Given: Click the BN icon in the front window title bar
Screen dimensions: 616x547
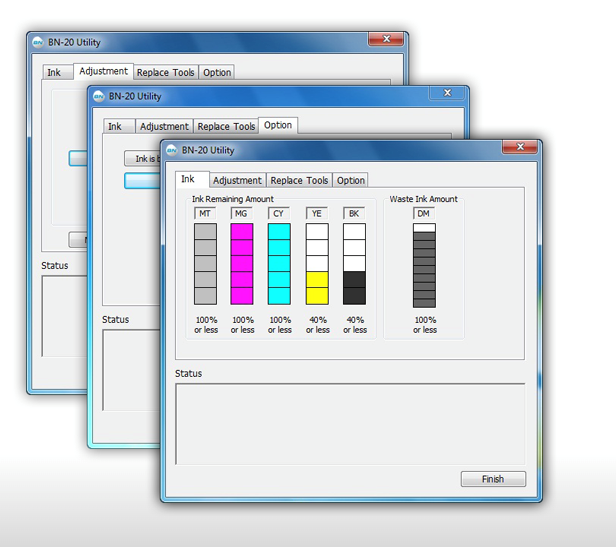Looking at the screenshot, I should coord(171,150).
